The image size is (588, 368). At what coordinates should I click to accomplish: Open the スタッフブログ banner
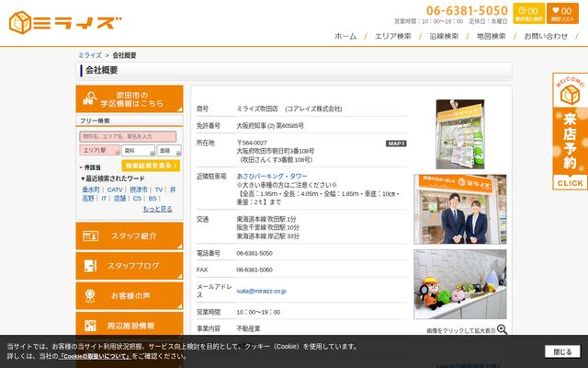[x=130, y=266]
